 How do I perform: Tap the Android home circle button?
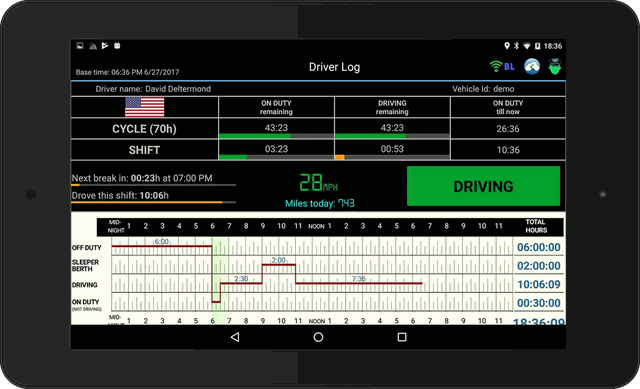pos(318,337)
